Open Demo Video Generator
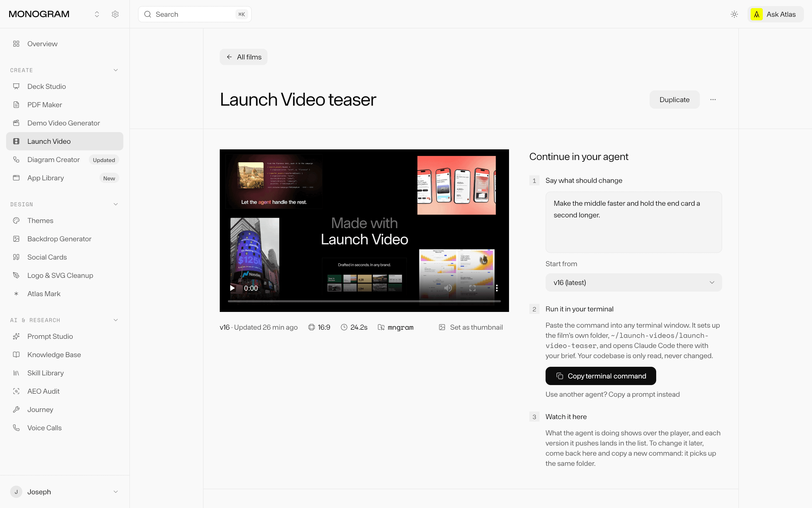This screenshot has width=812, height=508. pos(65,123)
